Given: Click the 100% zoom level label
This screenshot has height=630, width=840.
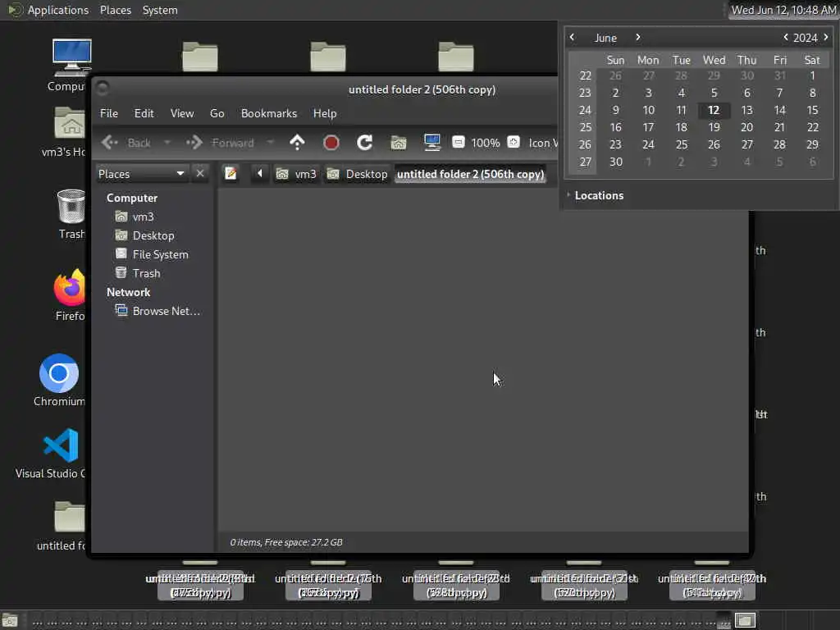Looking at the screenshot, I should pyautogui.click(x=486, y=143).
